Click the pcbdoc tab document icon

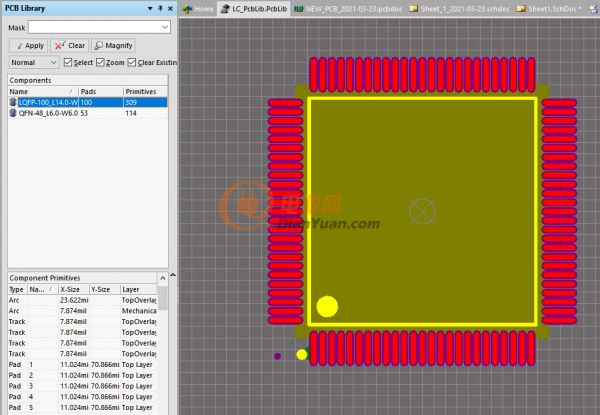point(298,9)
